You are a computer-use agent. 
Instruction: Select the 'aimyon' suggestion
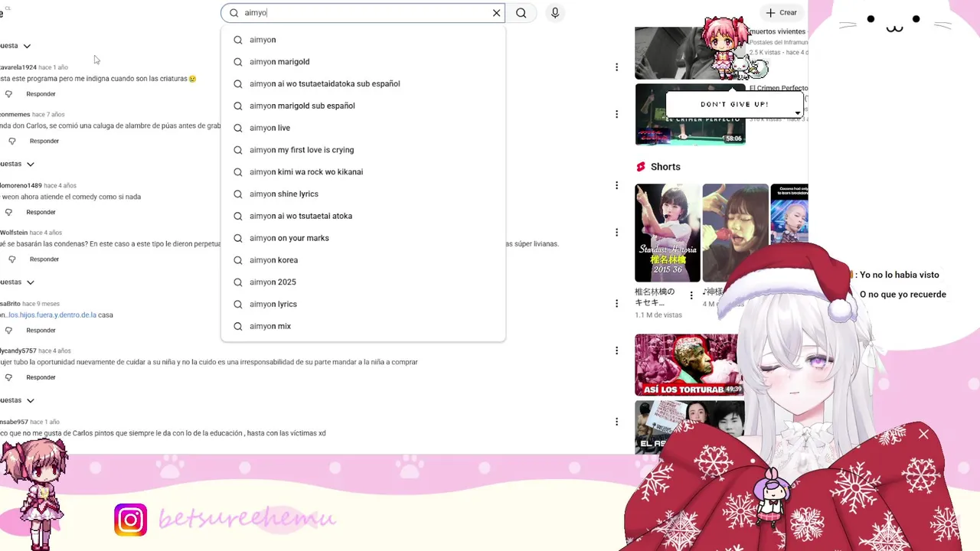click(x=363, y=40)
